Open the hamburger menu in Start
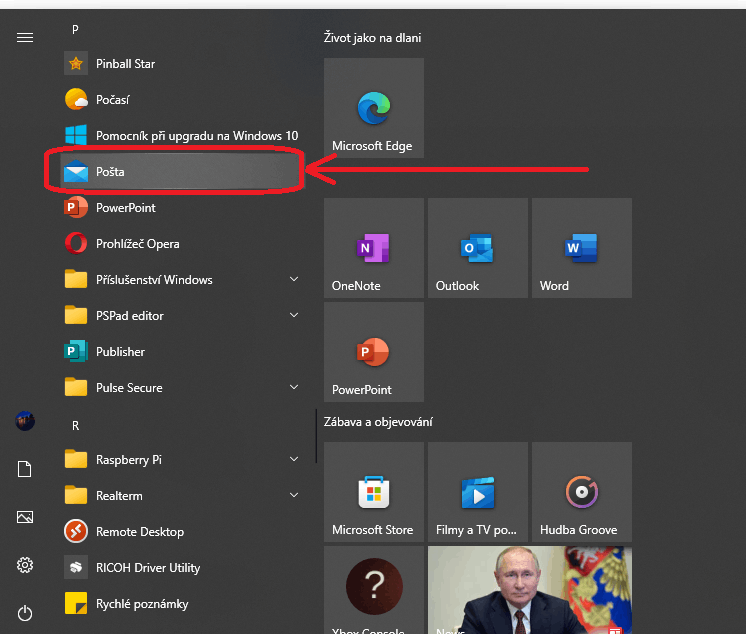 tap(25, 38)
